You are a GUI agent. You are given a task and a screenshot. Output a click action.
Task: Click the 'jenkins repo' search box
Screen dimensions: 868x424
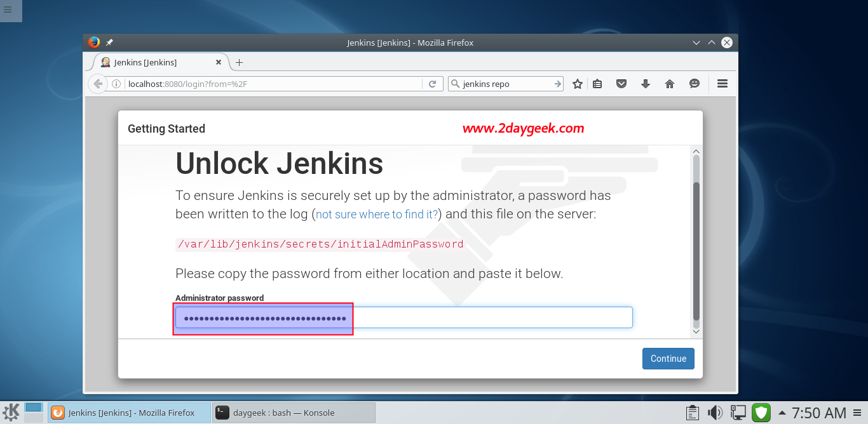[506, 84]
